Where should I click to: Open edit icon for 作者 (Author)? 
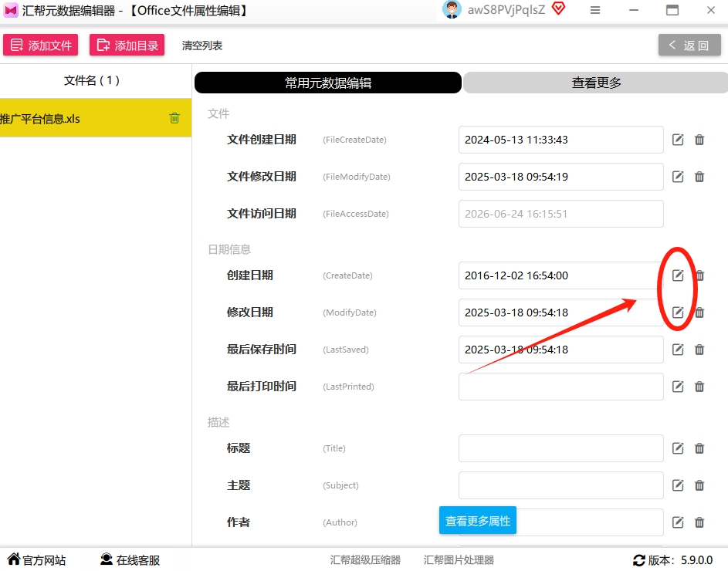tap(678, 522)
